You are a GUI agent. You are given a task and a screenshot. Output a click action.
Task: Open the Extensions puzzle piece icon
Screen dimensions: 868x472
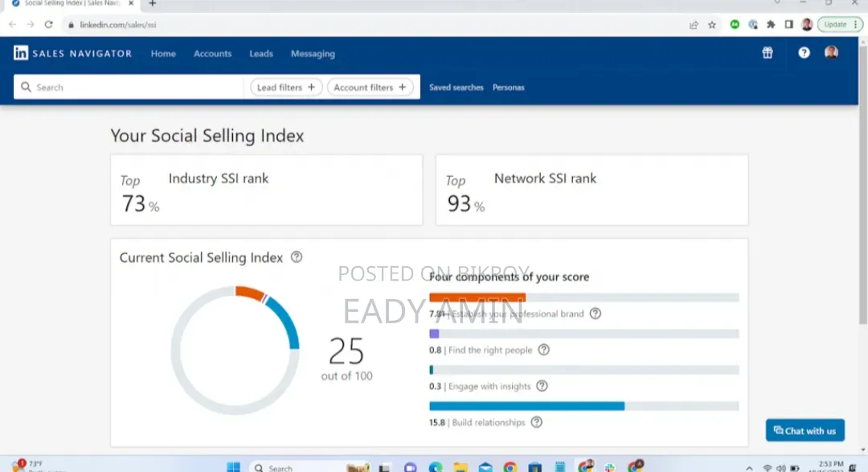(x=771, y=24)
